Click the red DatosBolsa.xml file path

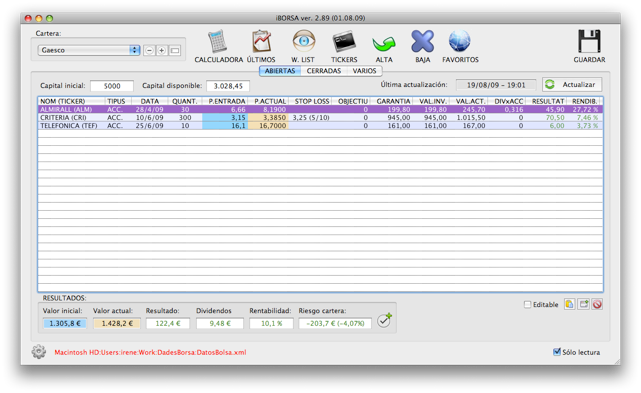pos(150,352)
